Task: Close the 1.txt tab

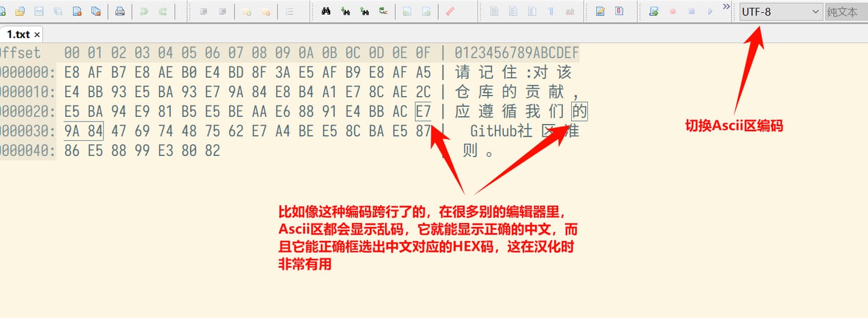Action: 37,35
